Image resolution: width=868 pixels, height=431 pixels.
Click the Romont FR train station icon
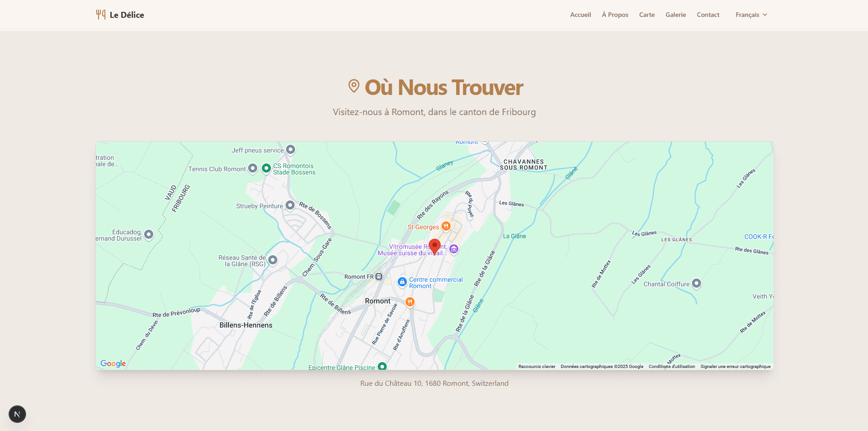pyautogui.click(x=379, y=277)
